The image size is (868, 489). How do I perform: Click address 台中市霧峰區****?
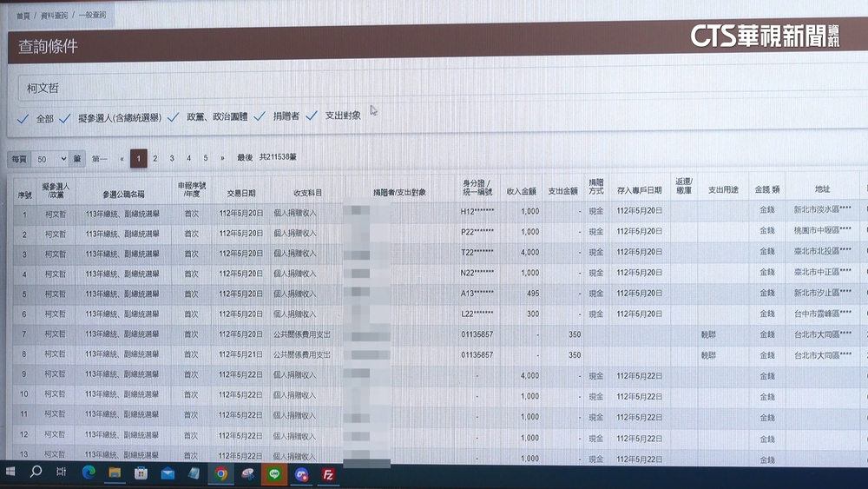822,314
